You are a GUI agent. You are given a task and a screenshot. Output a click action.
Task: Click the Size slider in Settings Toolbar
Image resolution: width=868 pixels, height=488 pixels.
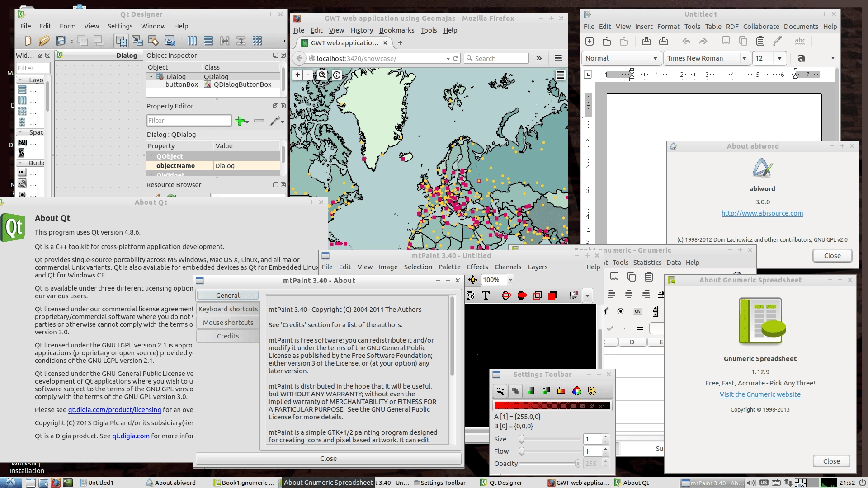tap(550, 439)
